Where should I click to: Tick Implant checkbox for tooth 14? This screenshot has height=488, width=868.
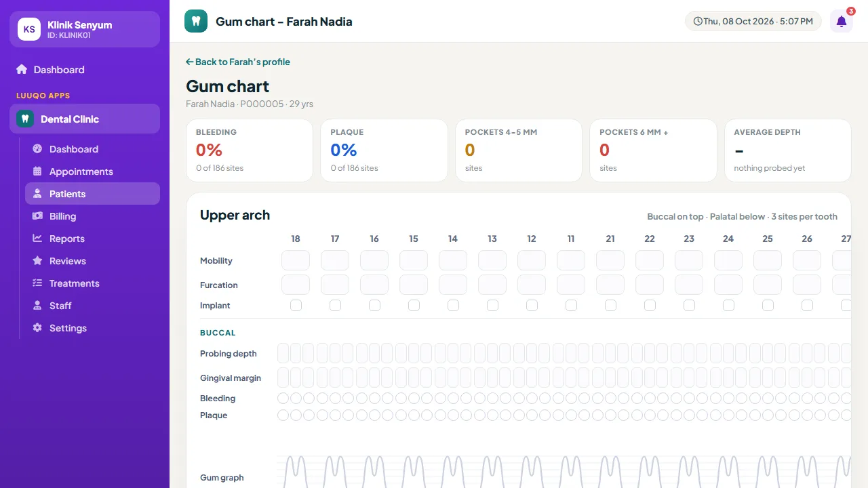[x=453, y=306]
